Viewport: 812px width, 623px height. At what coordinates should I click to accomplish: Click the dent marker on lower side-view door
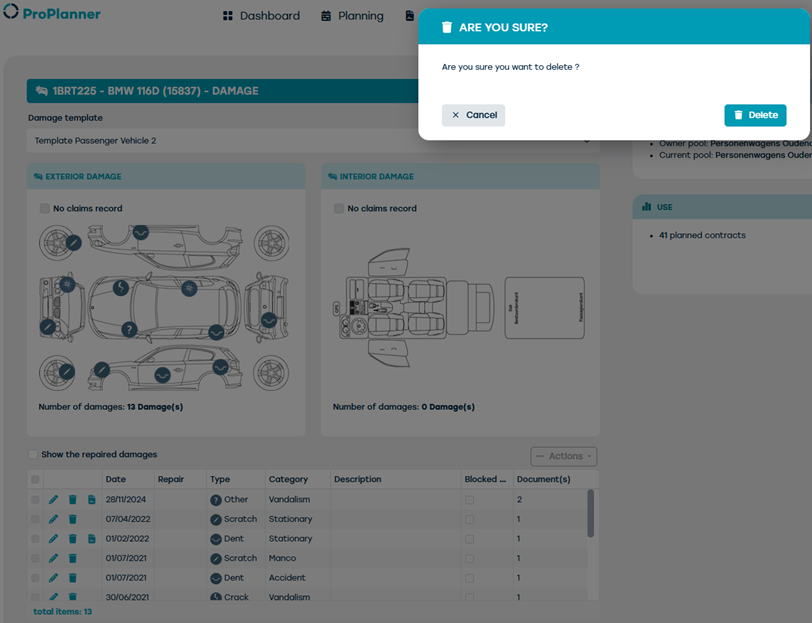[163, 375]
